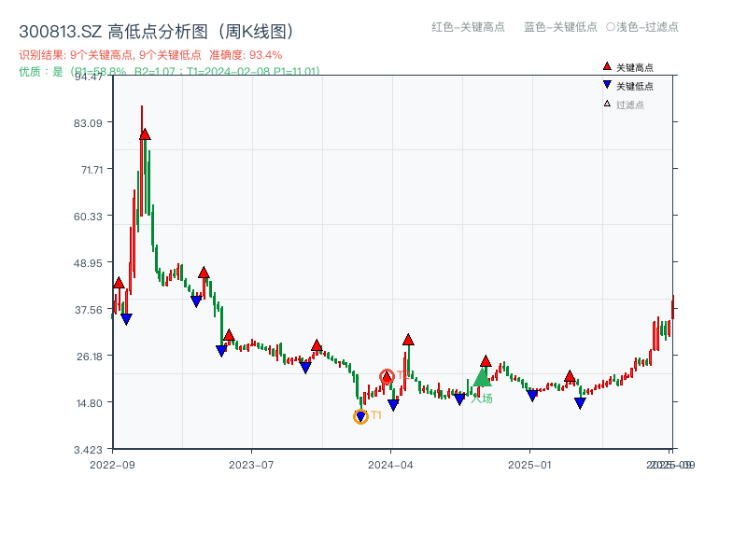This screenshot has height=560, width=747.
Task: Click the 300813.SZ 高低点分析图 chart title
Action: [158, 29]
